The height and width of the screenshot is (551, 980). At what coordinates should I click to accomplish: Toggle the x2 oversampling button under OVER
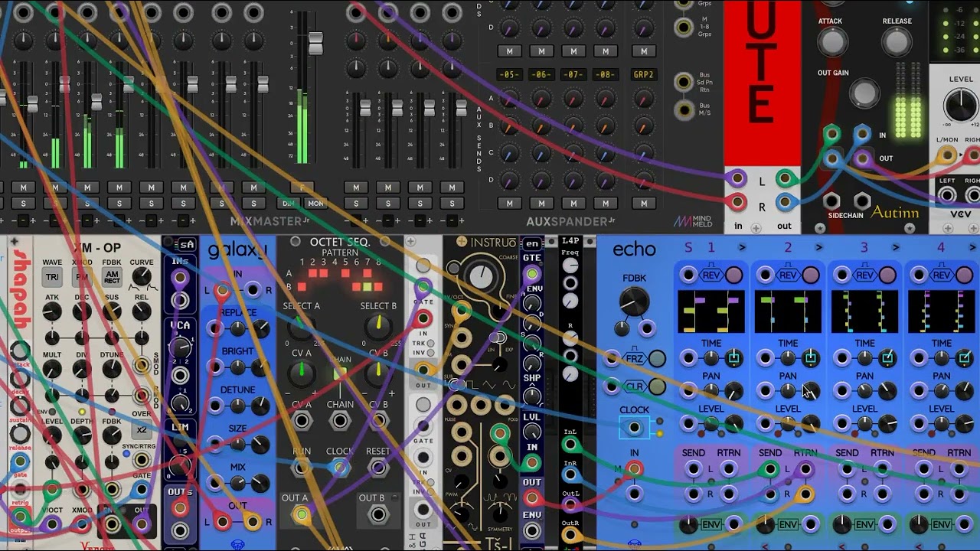click(142, 430)
